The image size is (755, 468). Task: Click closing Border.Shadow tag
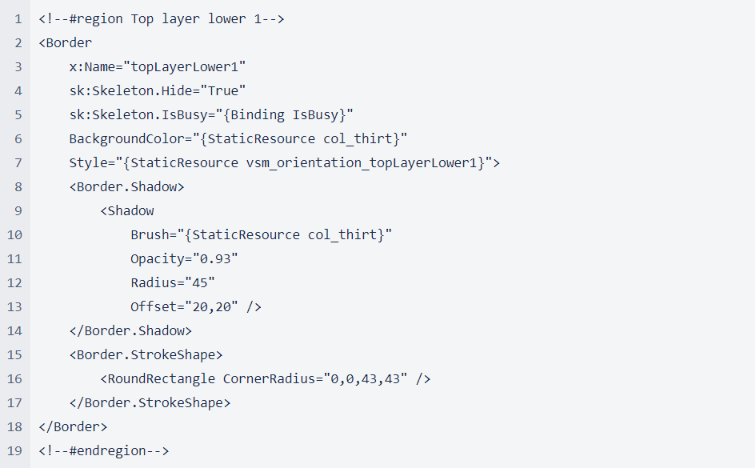pyautogui.click(x=130, y=331)
